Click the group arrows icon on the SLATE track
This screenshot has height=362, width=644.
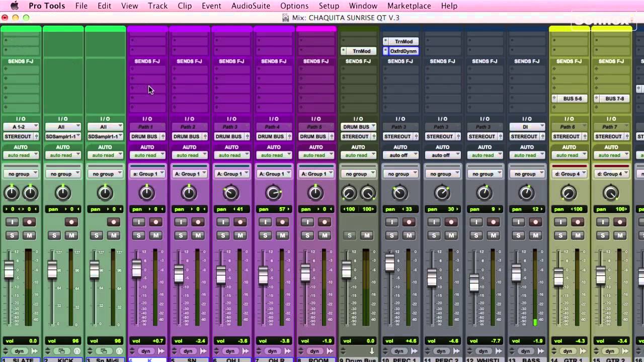pos(7,351)
